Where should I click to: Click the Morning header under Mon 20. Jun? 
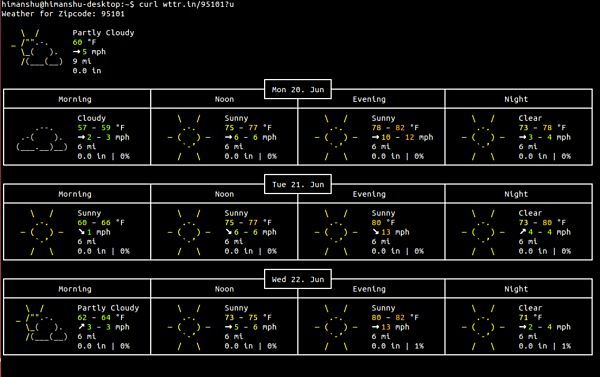click(x=75, y=99)
